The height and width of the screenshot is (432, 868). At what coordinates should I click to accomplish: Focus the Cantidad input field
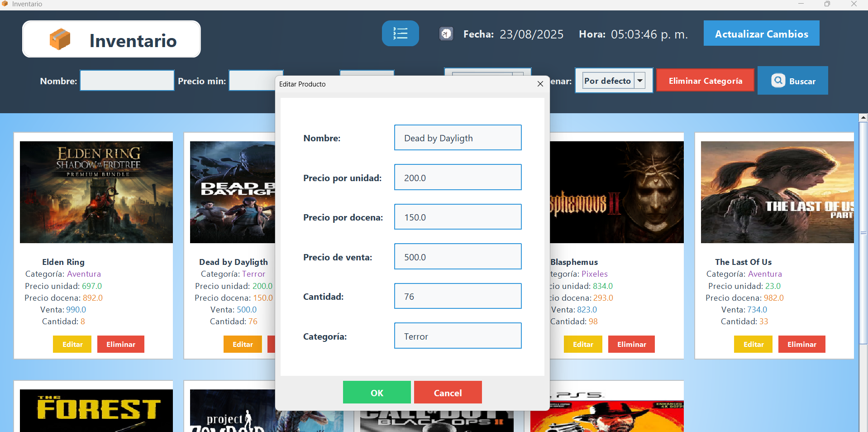pos(458,296)
